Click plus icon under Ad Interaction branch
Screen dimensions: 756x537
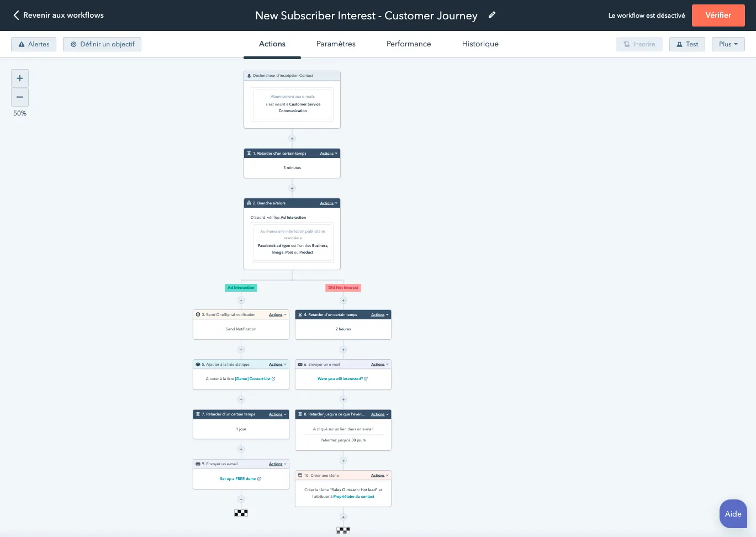click(x=241, y=301)
